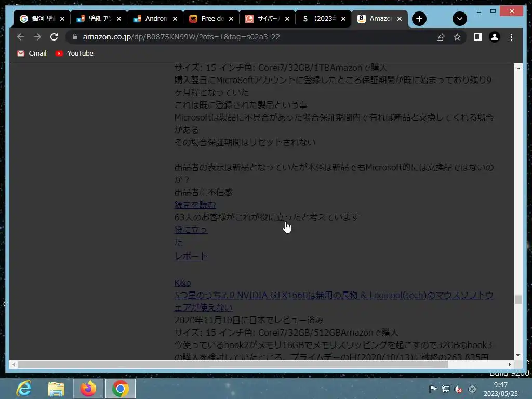Close the 銀河 壁紙 tab
The height and width of the screenshot is (399, 532).
point(62,19)
